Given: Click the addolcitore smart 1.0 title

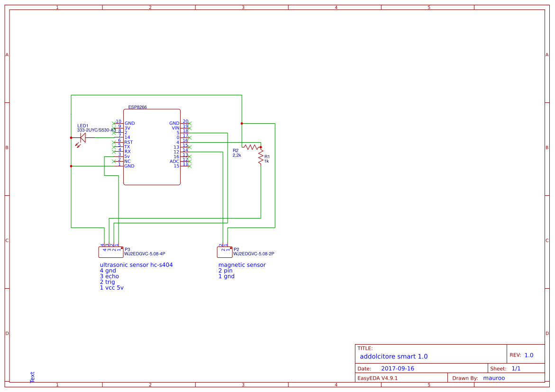Looking at the screenshot, I should 393,356.
